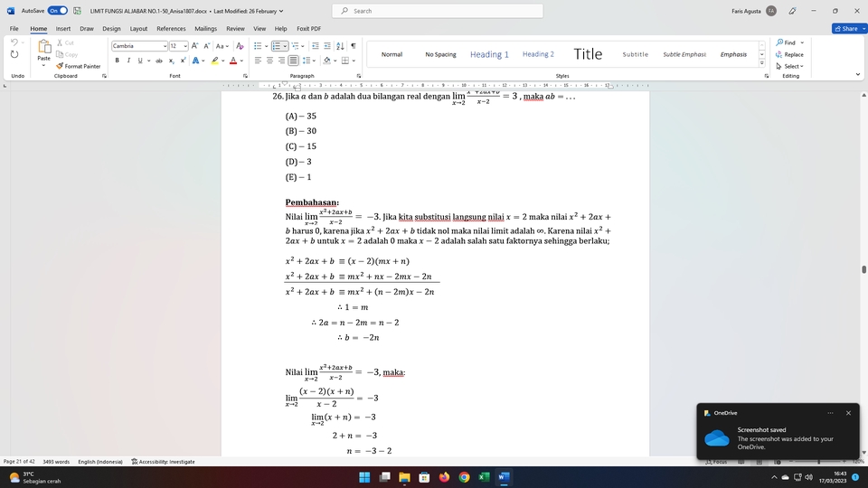Click the bullets list icon
The image size is (868, 488).
pos(258,46)
